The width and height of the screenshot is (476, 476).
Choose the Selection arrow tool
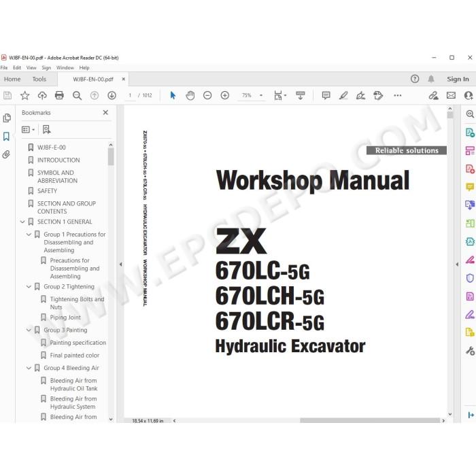173,96
